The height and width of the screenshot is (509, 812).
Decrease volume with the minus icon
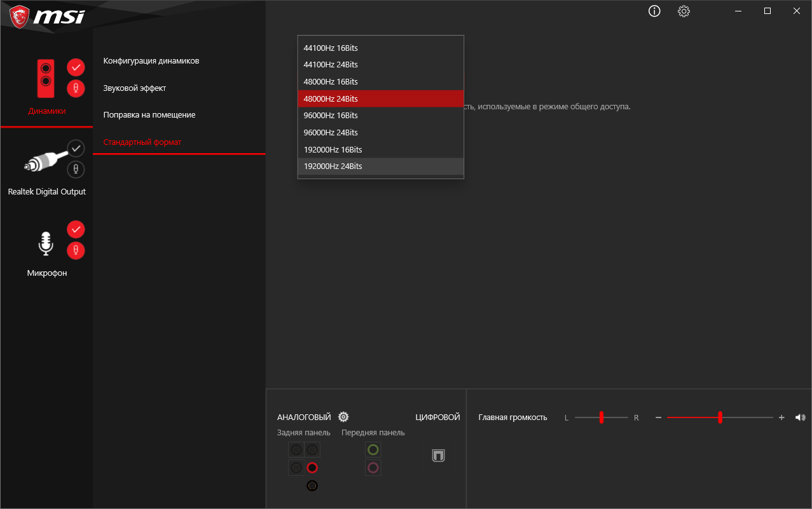pyautogui.click(x=658, y=417)
